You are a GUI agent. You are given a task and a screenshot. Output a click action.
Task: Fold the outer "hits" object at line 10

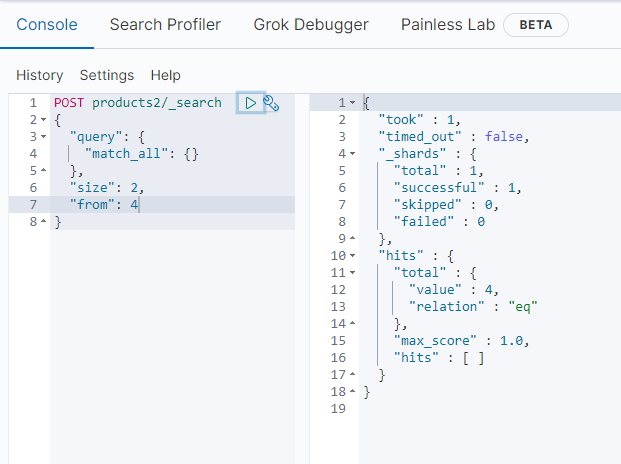click(x=352, y=256)
